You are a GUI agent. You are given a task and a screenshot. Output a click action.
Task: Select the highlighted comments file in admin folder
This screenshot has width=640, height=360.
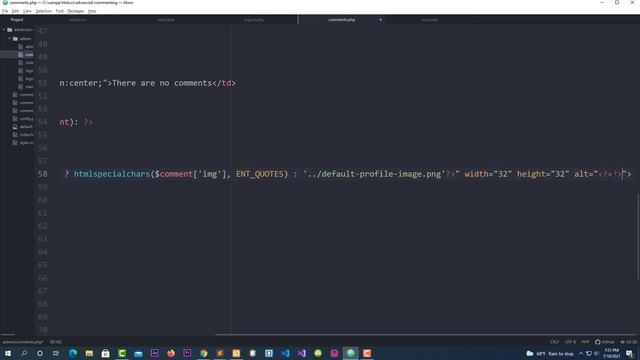point(25,55)
